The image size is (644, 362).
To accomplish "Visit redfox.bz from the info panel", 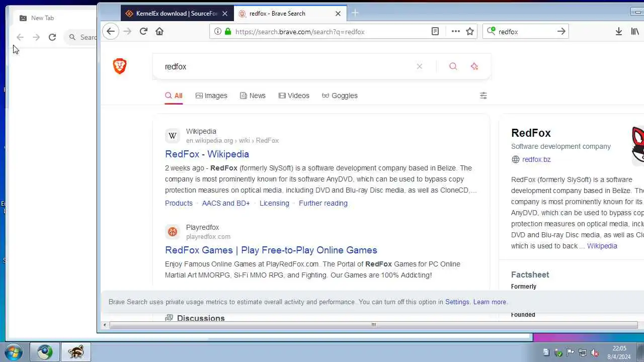I will tap(536, 159).
